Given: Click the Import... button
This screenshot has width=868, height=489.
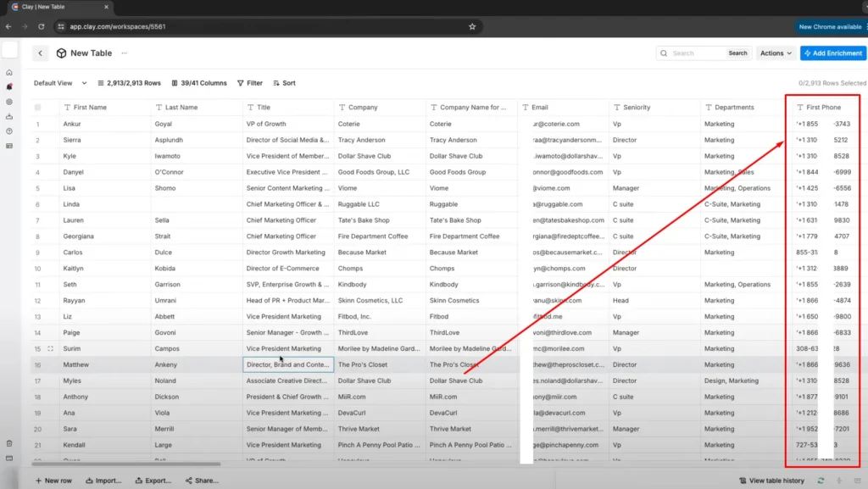Looking at the screenshot, I should click(103, 481).
